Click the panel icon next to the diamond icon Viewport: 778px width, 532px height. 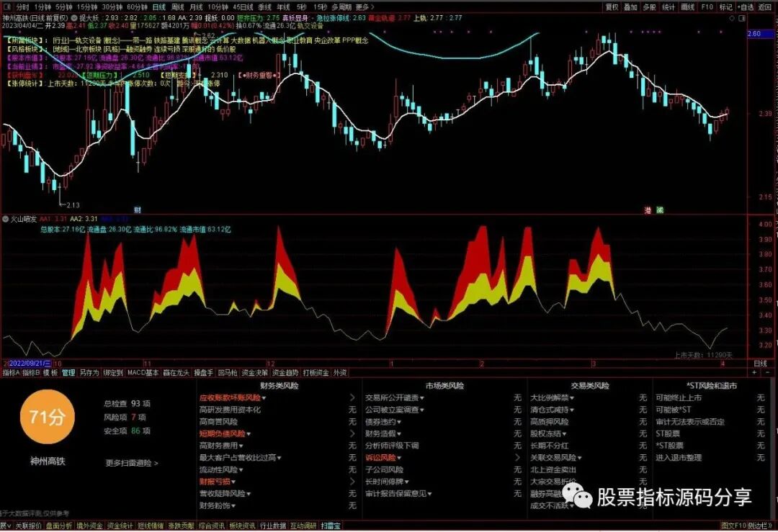tap(742, 18)
